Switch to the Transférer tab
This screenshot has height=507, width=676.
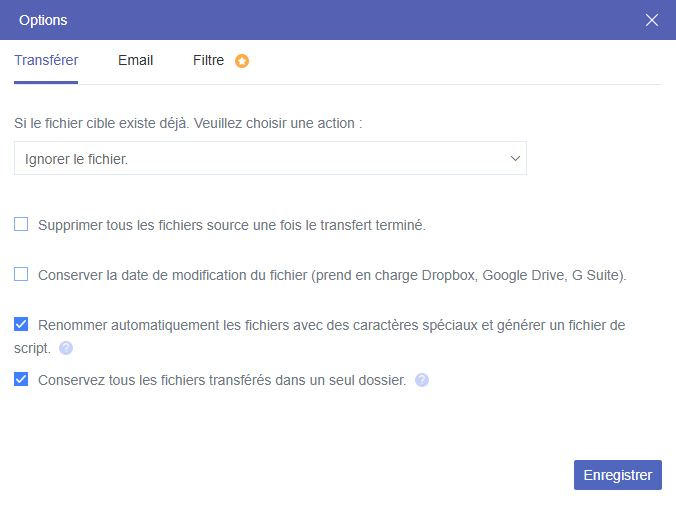(x=46, y=60)
